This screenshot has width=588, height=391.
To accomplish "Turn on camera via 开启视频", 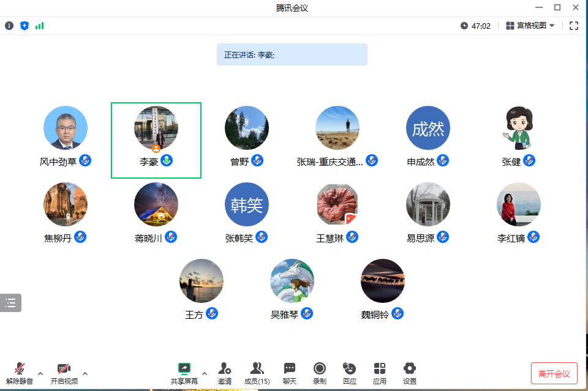I will [x=64, y=372].
